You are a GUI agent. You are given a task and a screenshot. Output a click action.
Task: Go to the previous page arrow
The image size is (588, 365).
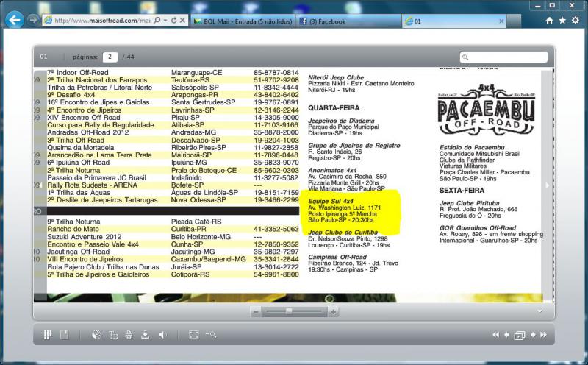click(506, 335)
